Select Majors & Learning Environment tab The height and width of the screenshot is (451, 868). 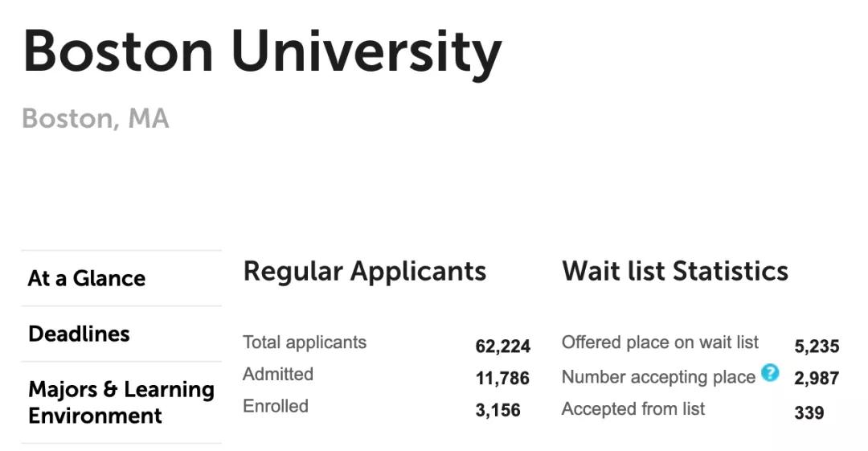(121, 402)
